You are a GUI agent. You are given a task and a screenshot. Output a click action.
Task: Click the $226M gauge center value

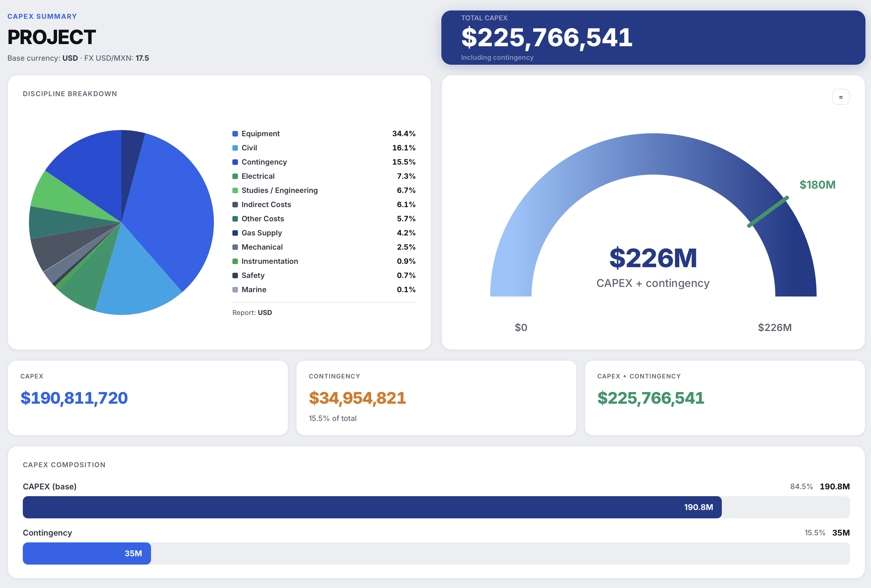[x=652, y=258]
